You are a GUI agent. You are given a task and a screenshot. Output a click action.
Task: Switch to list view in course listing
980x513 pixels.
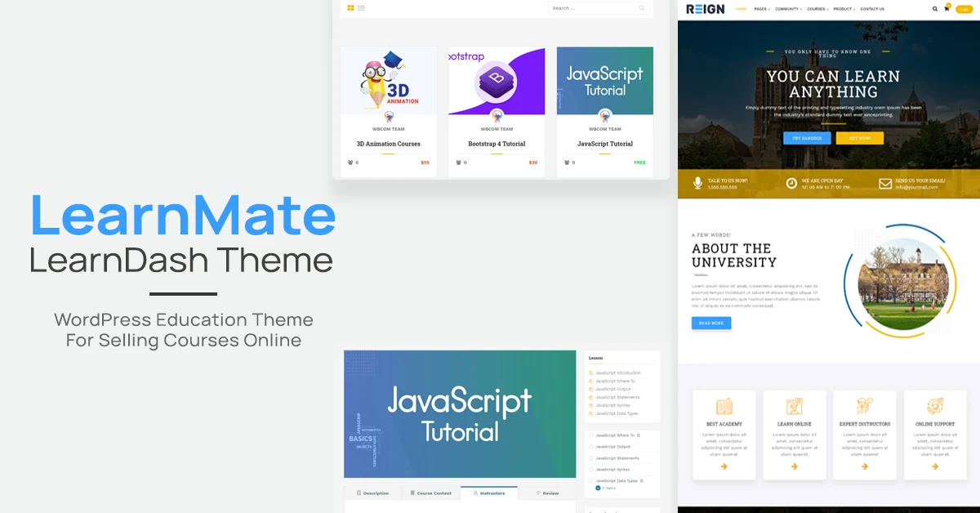[361, 8]
